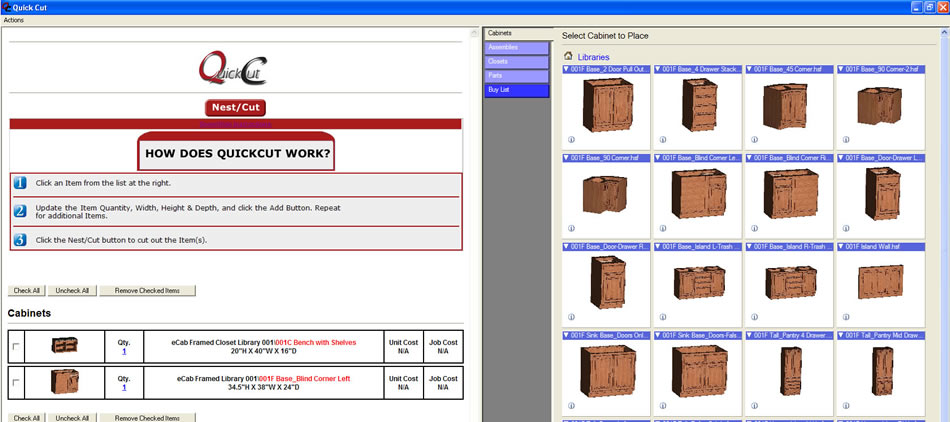The height and width of the screenshot is (422, 950).
Task: Open the Actions menu
Action: tap(14, 20)
